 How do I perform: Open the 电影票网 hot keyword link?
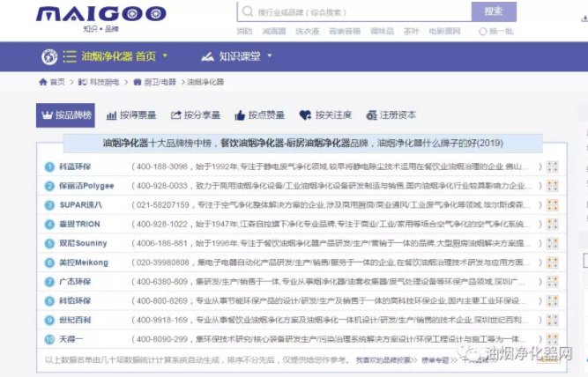pyautogui.click(x=445, y=31)
